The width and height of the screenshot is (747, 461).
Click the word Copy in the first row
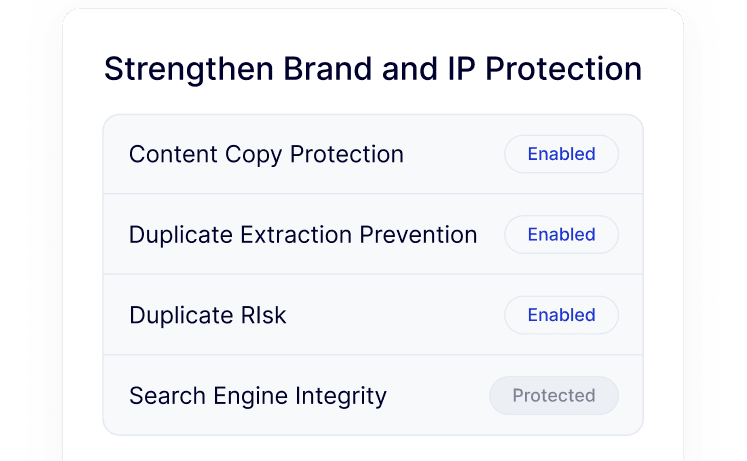click(x=250, y=155)
